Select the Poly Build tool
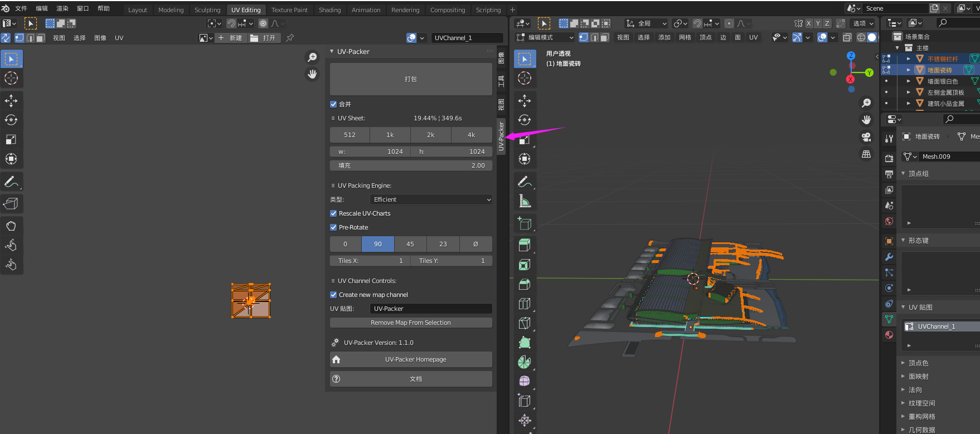The image size is (980, 434). 525,343
